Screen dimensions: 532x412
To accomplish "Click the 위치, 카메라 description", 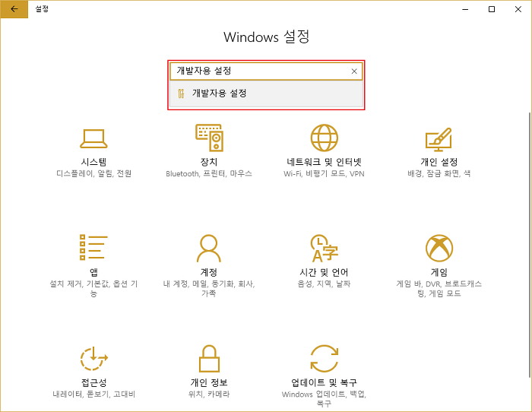I will click(209, 394).
